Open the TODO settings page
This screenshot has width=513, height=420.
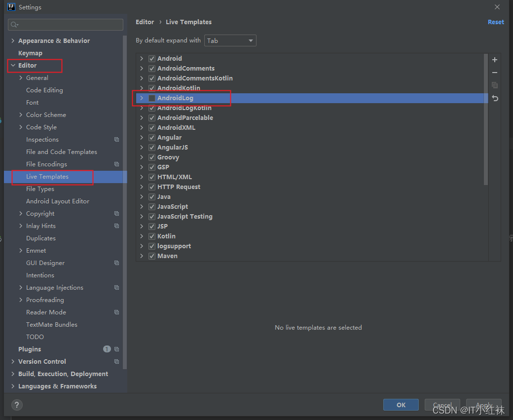pyautogui.click(x=35, y=337)
